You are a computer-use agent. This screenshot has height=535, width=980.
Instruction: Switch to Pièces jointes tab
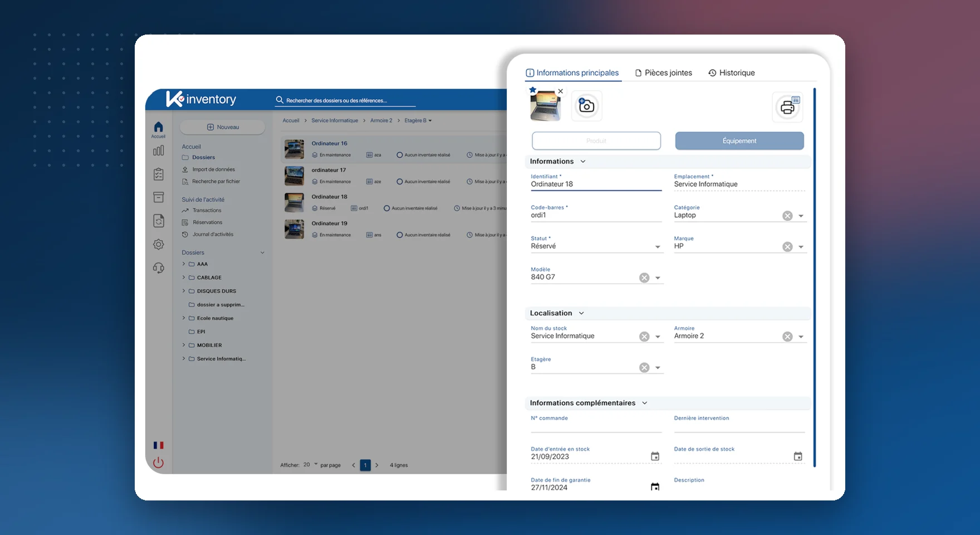click(x=664, y=73)
